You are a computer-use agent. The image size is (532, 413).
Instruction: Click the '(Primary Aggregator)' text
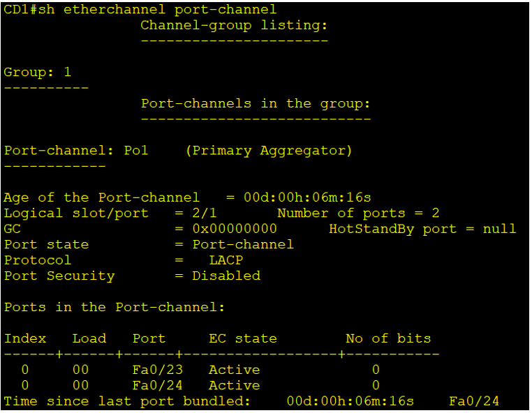tap(269, 150)
